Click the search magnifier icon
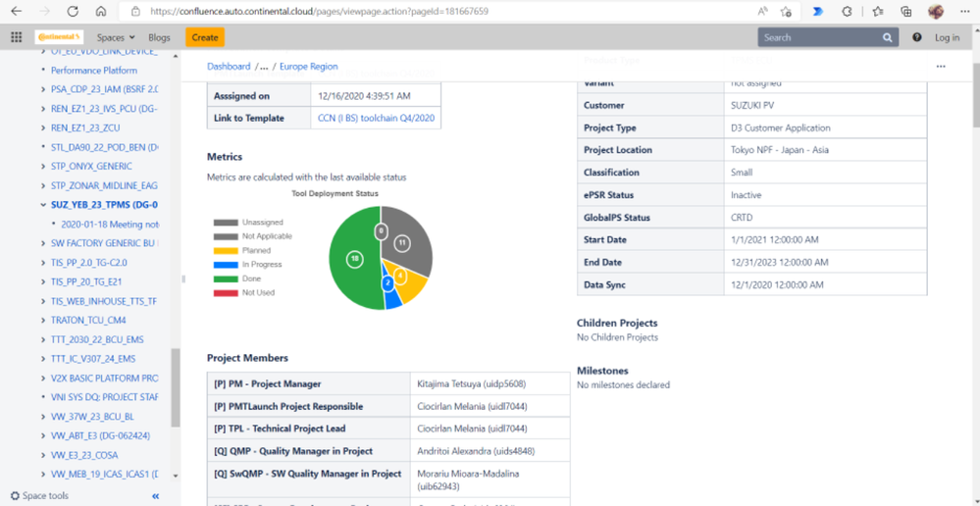Screen dimensions: 980x506 [887, 37]
